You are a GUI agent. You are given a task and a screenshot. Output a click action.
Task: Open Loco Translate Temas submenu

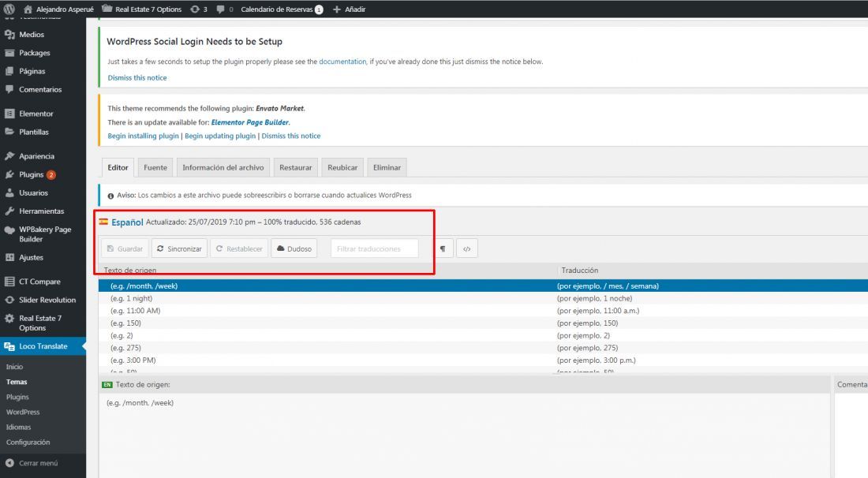tap(17, 382)
